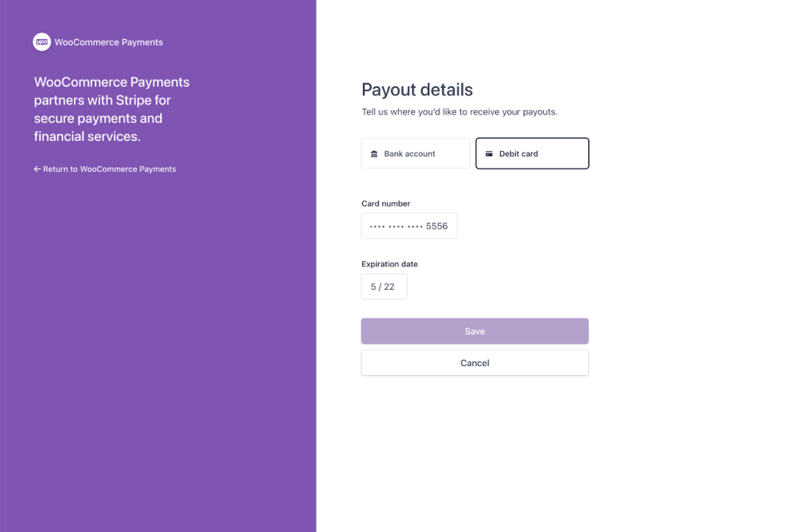Viewport: 789px width, 532px height.
Task: Click the bank building icon
Action: [374, 154]
